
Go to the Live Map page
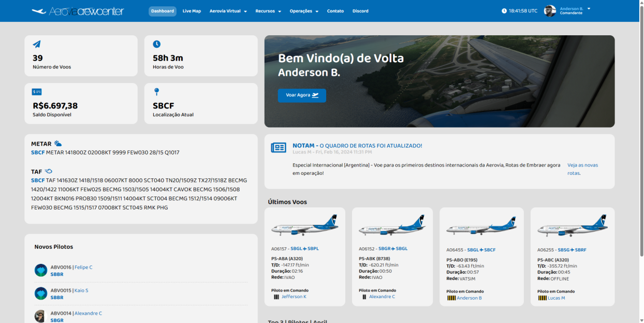pos(192,11)
